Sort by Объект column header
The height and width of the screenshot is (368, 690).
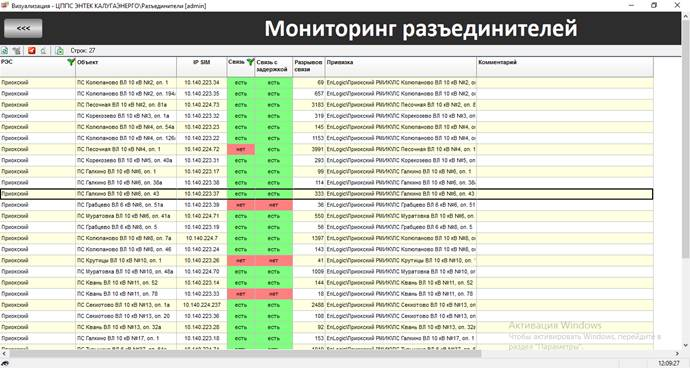pos(126,66)
